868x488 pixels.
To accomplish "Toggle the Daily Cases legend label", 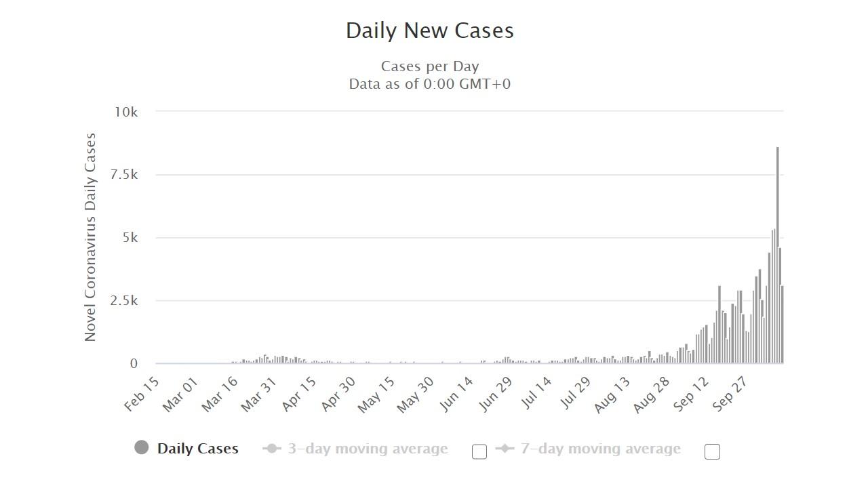I will pos(197,449).
